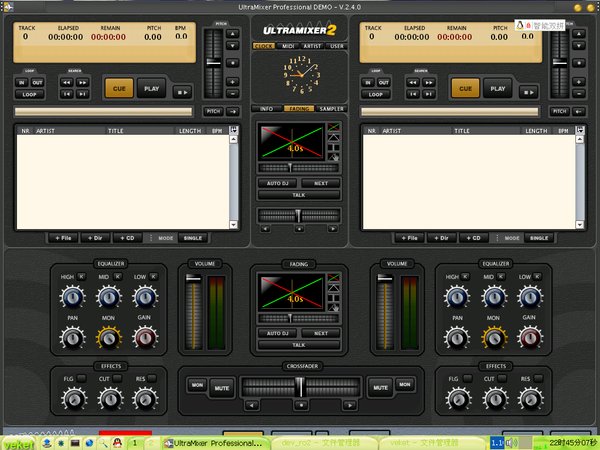This screenshot has width=600, height=450.
Task: Expand the left deck PITCH arrow button
Action: pyautogui.click(x=230, y=112)
